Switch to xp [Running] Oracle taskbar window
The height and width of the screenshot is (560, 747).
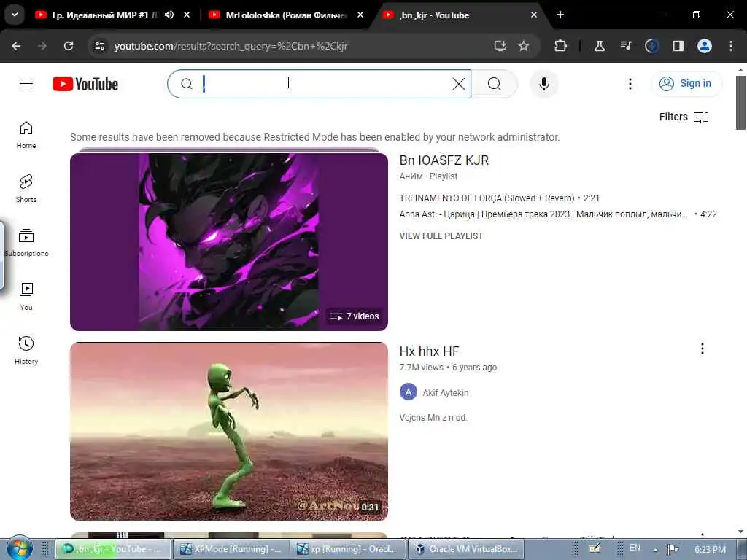click(x=347, y=549)
